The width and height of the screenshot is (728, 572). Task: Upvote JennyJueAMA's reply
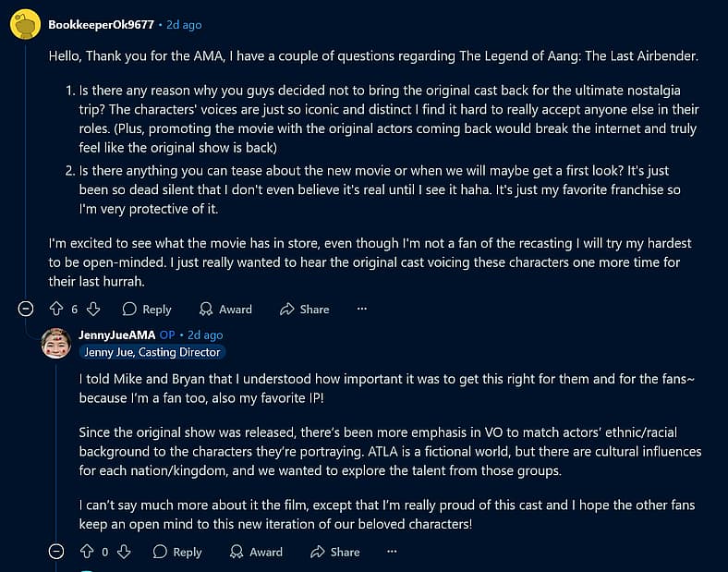87,552
